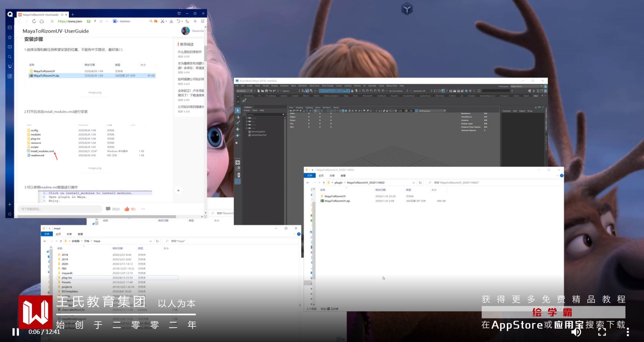
Task: Open the comments speech bubble icon
Action: 108,209
